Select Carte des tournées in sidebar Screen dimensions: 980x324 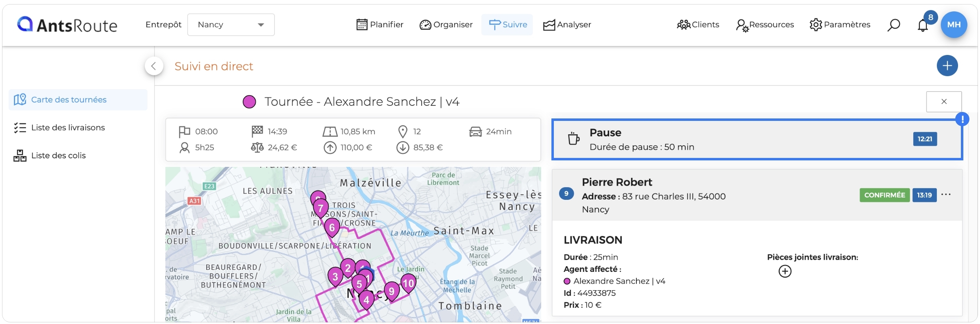78,100
